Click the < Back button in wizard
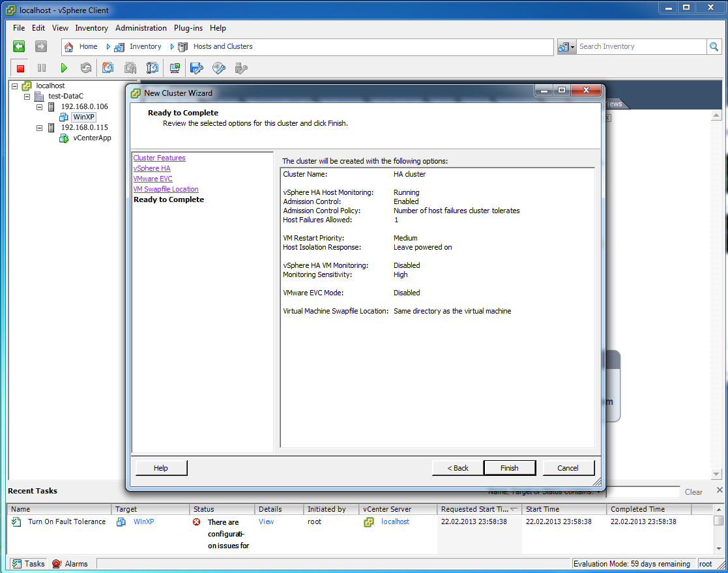Image resolution: width=728 pixels, height=573 pixels. pyautogui.click(x=458, y=468)
